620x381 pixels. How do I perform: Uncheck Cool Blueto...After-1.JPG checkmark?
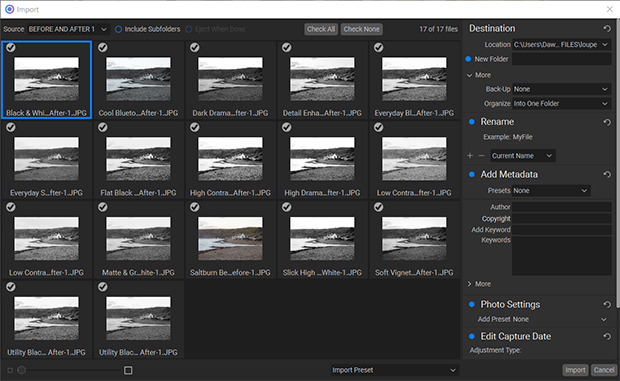[103, 47]
